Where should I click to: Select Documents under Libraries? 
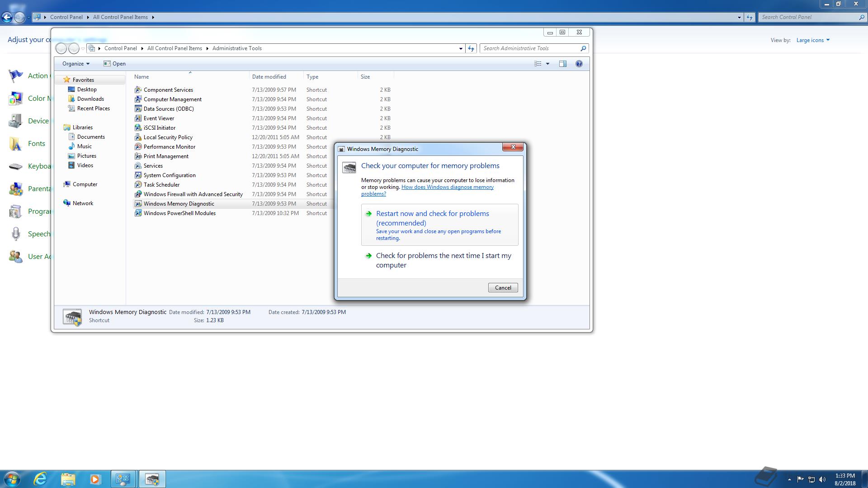click(x=91, y=137)
